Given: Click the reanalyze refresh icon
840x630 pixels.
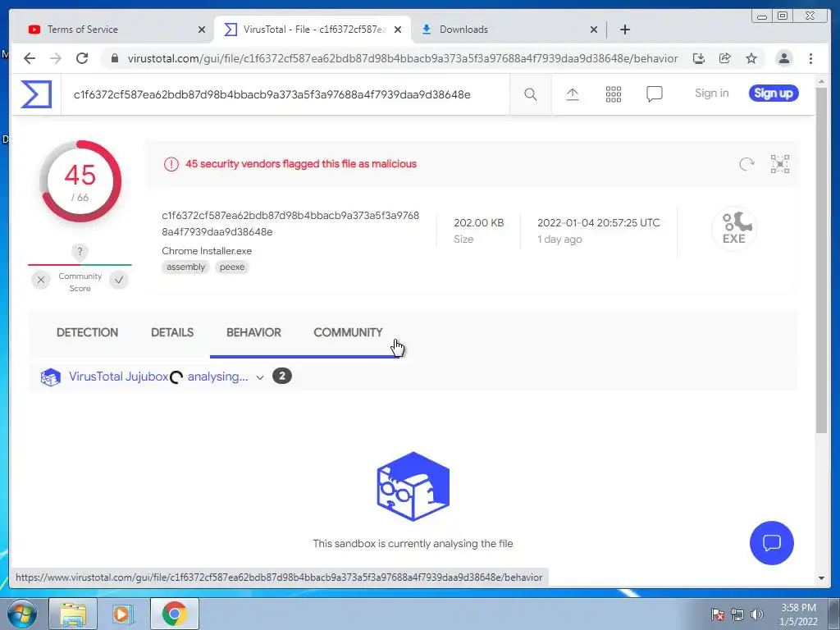Looking at the screenshot, I should point(746,164).
